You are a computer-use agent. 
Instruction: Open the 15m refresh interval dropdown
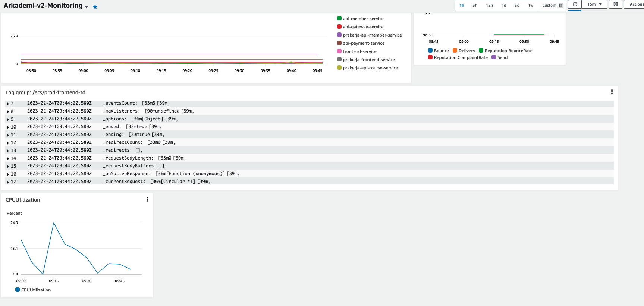pyautogui.click(x=594, y=4)
